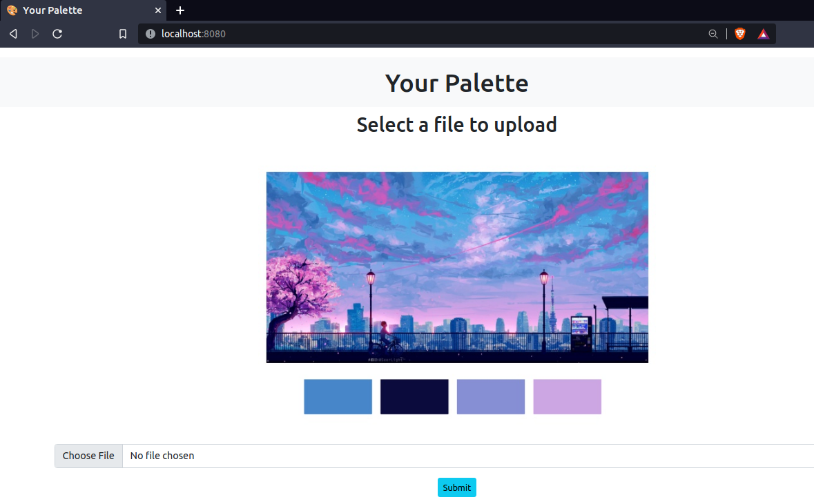Open the Brave Shields panel
Viewport: 814px width, 504px height.
tap(740, 34)
